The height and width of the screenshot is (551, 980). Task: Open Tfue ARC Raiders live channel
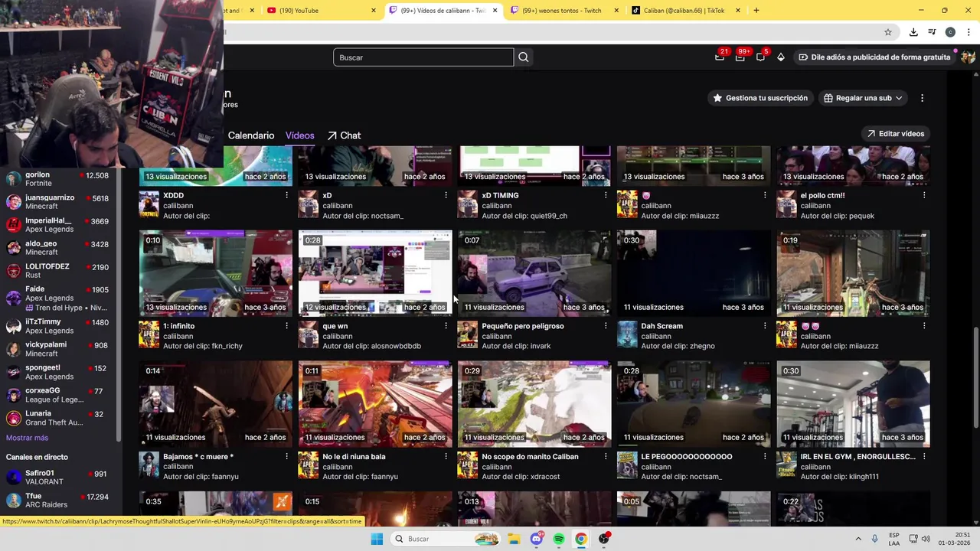pyautogui.click(x=58, y=500)
